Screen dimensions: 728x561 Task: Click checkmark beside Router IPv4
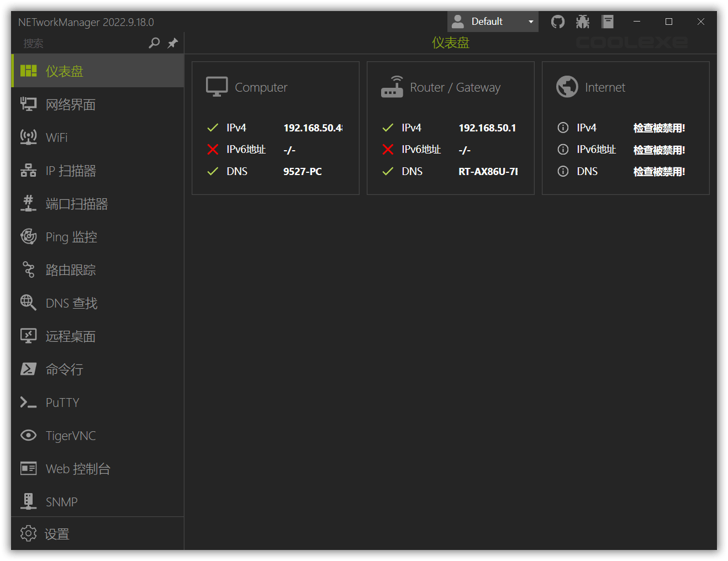[388, 128]
